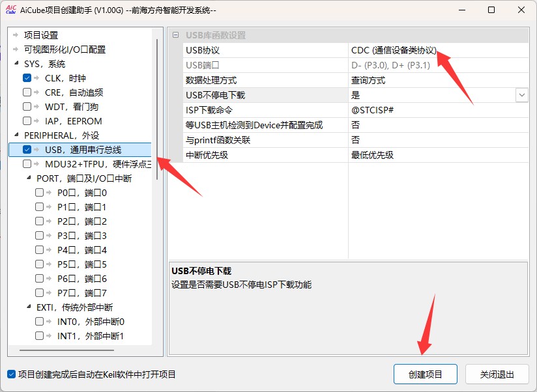Screen dimensions: 537x392
Task: Check the P4口 端口4 checkbox
Action: coord(39,250)
